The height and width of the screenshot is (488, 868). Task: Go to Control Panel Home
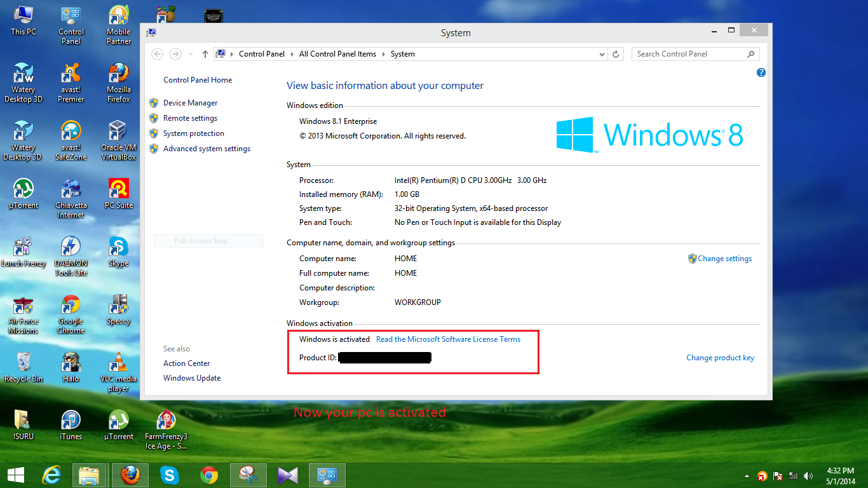[198, 80]
